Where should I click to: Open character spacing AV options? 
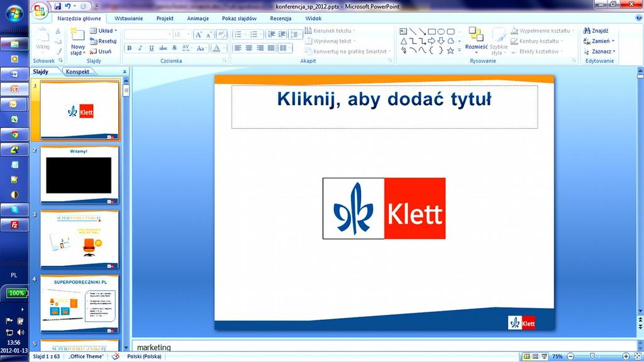coord(186,48)
